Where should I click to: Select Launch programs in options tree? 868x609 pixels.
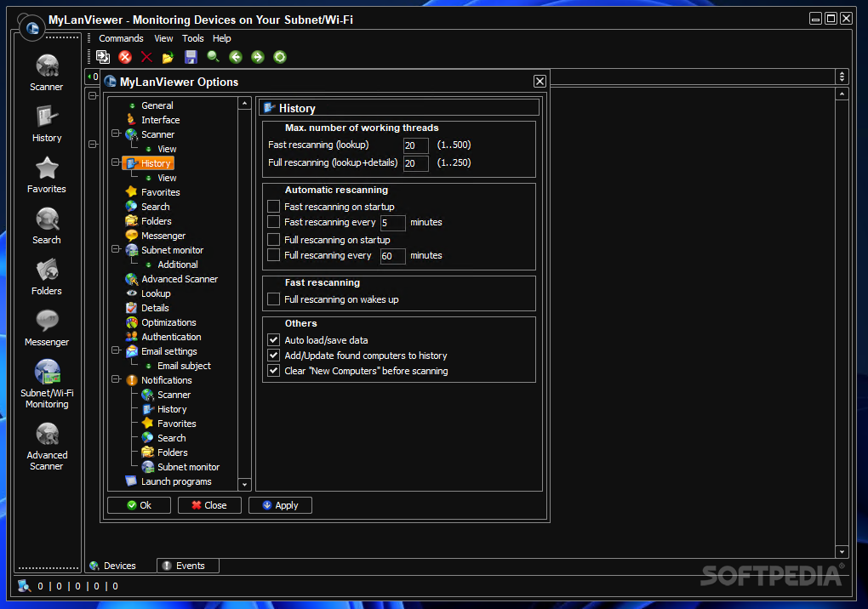tap(176, 481)
